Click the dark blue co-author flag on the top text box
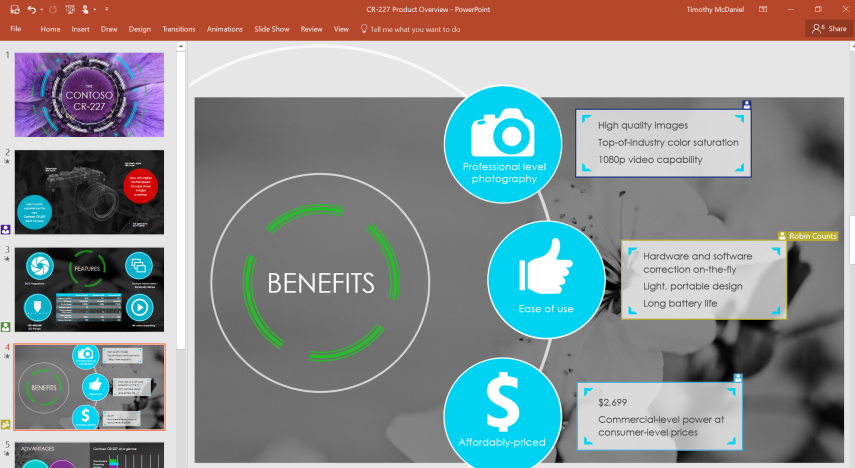Screen dimensions: 855x468 [x=746, y=105]
